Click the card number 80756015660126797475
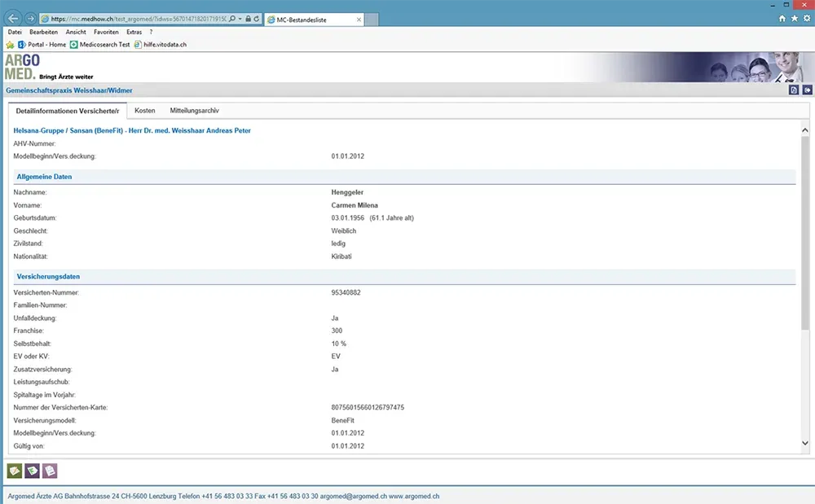 point(368,407)
